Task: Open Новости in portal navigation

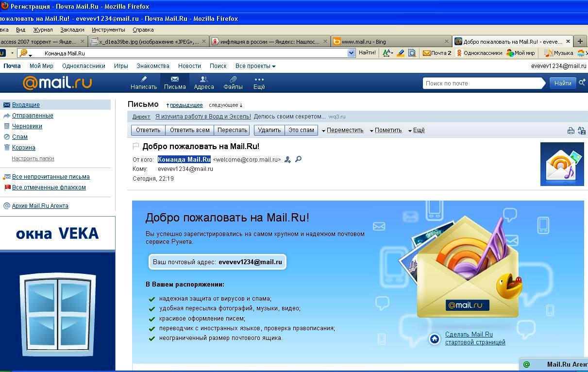Action: pos(189,66)
